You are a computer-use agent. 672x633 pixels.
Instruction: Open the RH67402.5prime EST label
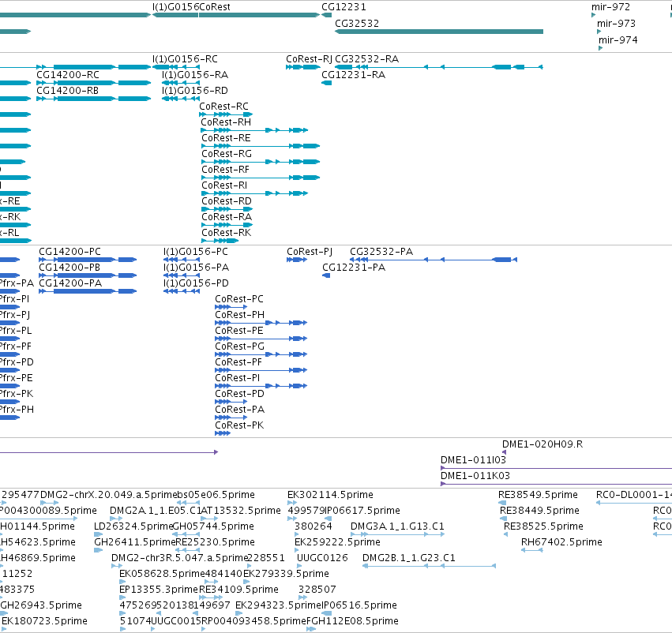tap(561, 542)
